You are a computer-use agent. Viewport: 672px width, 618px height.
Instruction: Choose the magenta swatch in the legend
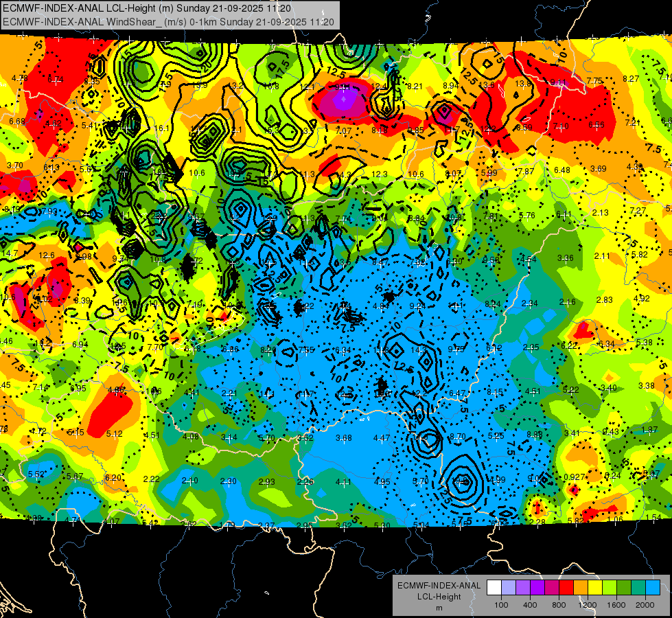coord(551,587)
